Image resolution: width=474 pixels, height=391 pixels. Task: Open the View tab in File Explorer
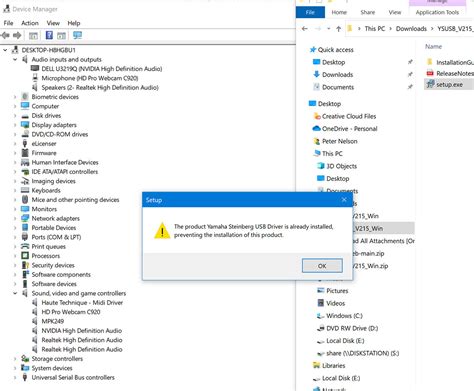tap(395, 12)
